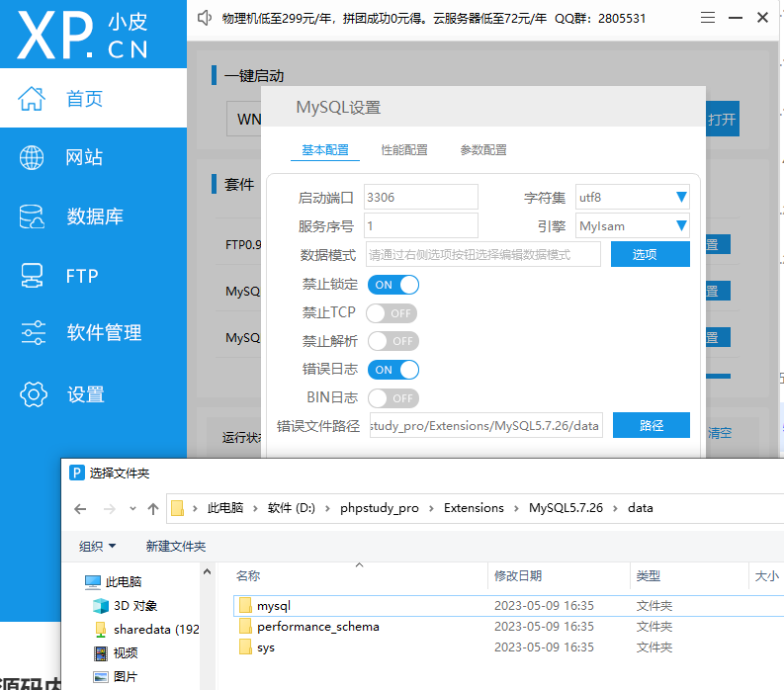Screen dimensions: 784x690
Task: Click the 错误文件路径 path field
Action: point(486,425)
